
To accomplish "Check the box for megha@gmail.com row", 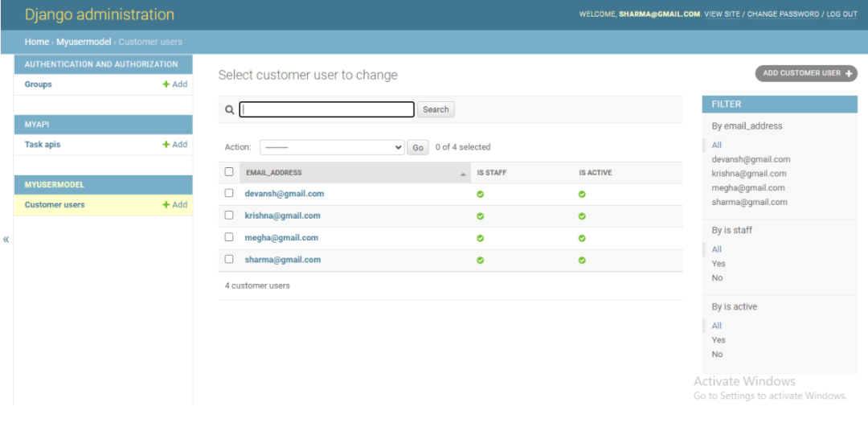I will (228, 237).
